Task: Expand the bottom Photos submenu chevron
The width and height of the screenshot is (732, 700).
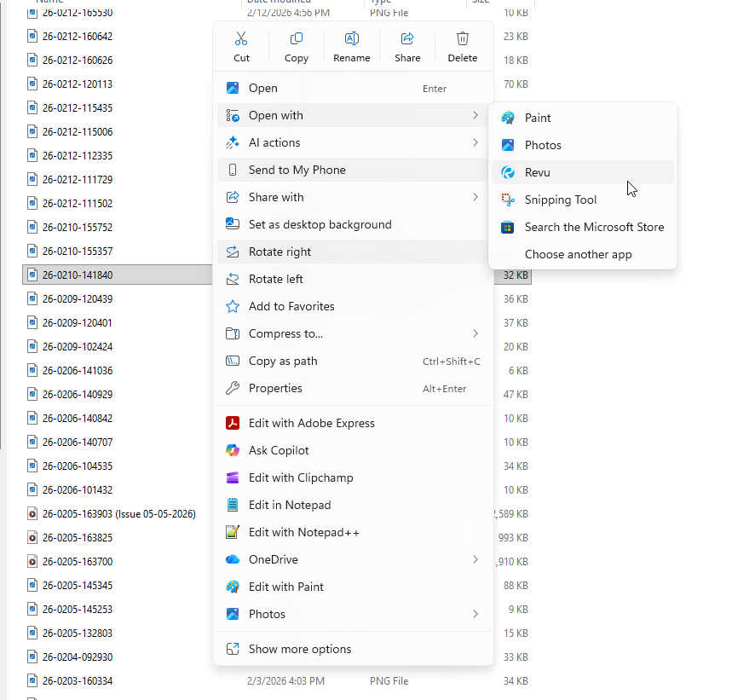Action: [x=476, y=614]
